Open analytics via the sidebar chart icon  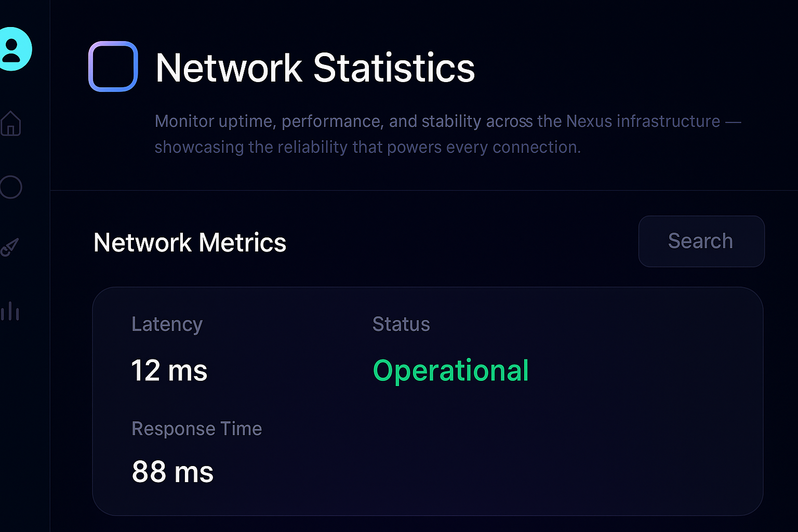click(11, 311)
